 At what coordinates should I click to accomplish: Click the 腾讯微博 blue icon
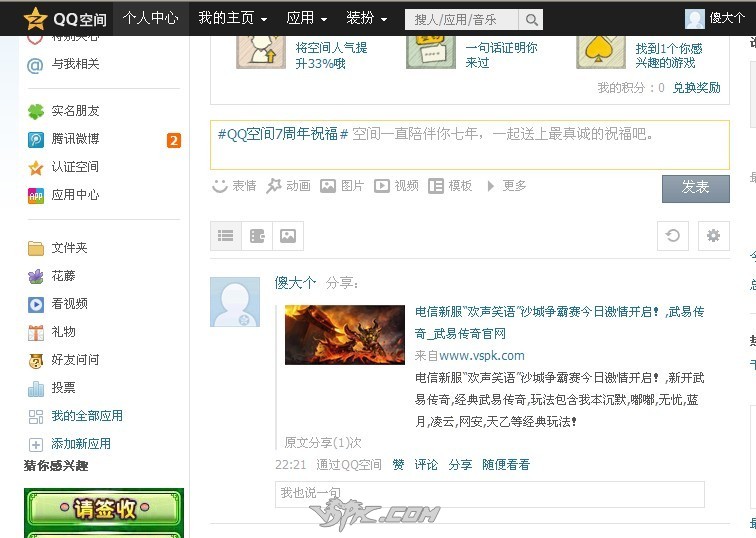point(36,140)
